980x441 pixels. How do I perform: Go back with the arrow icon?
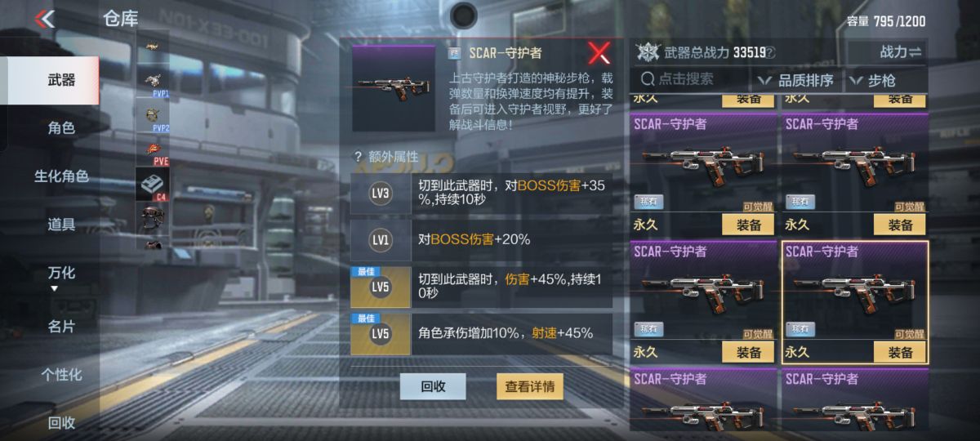click(45, 18)
